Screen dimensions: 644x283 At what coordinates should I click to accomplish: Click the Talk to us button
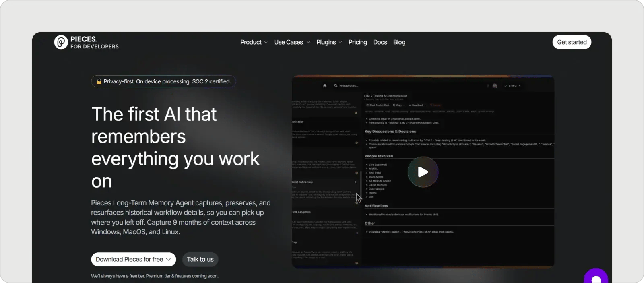[x=200, y=259]
